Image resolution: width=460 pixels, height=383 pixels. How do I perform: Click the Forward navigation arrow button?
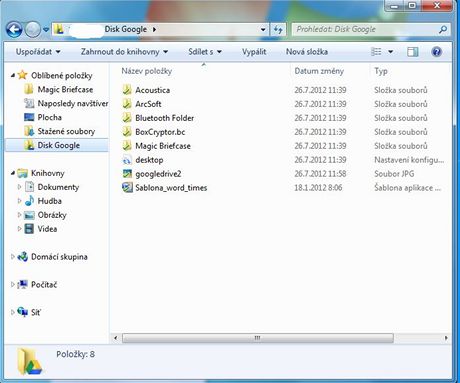[x=32, y=30]
